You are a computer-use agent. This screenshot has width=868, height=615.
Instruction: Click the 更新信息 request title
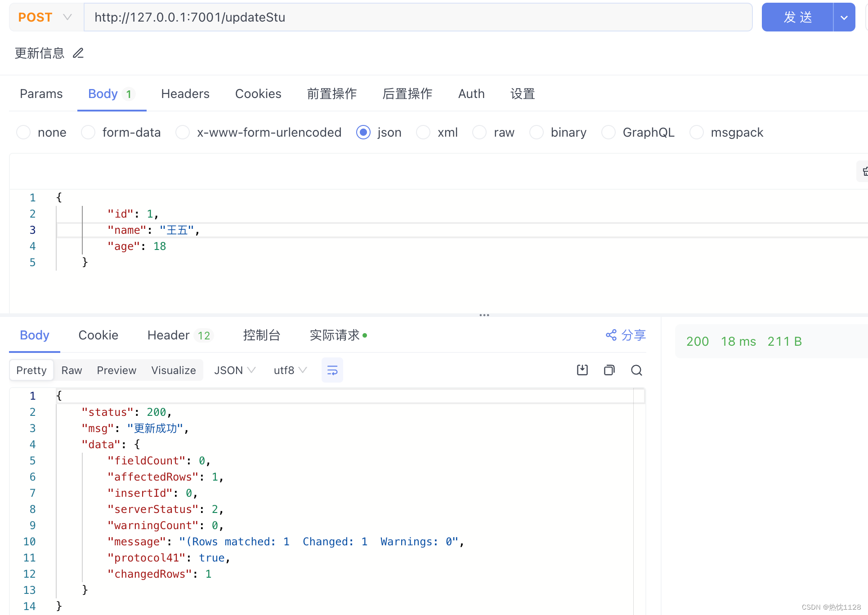[40, 53]
